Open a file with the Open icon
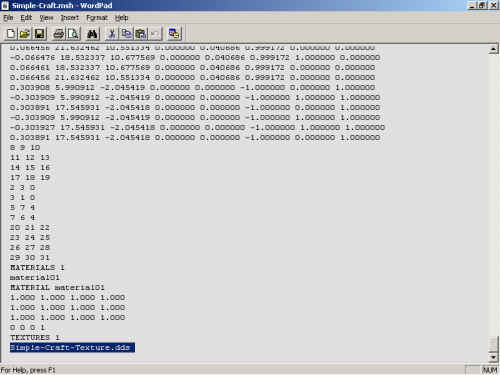Image resolution: width=500 pixels, height=375 pixels. (25, 34)
